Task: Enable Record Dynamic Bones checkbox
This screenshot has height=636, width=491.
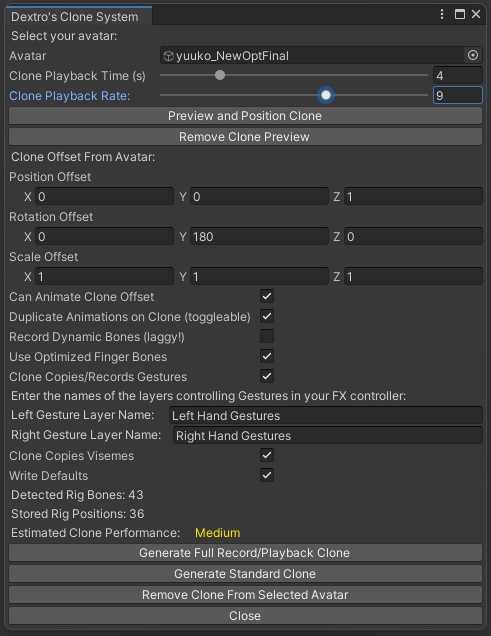Action: pyautogui.click(x=267, y=336)
